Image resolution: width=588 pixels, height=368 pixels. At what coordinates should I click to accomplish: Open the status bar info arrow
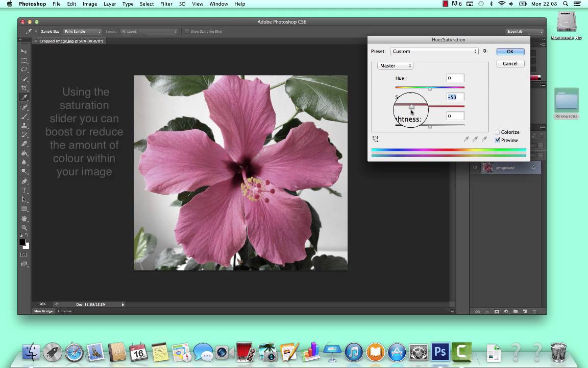(x=122, y=305)
